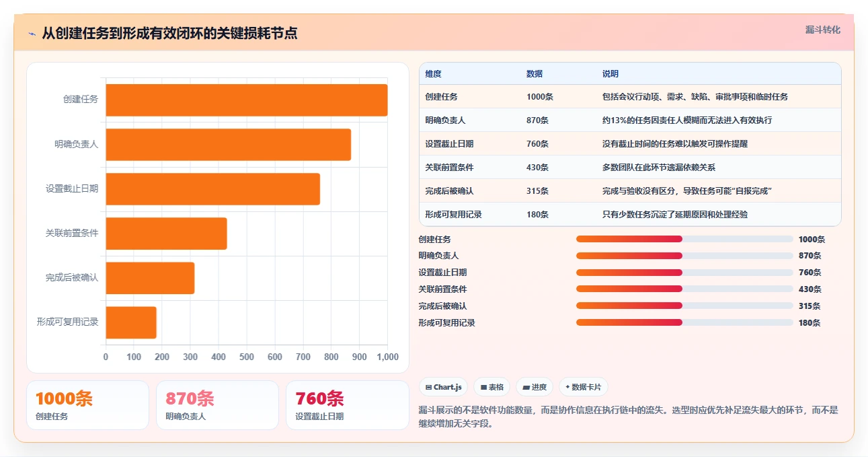Click the 870条 cell in the table

pyautogui.click(x=538, y=120)
